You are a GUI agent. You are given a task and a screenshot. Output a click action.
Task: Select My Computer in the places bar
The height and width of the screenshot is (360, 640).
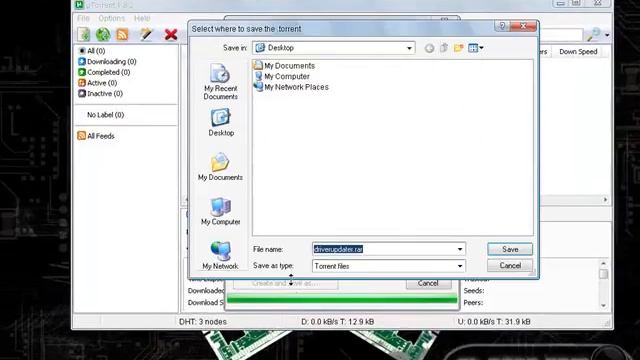[x=220, y=211]
